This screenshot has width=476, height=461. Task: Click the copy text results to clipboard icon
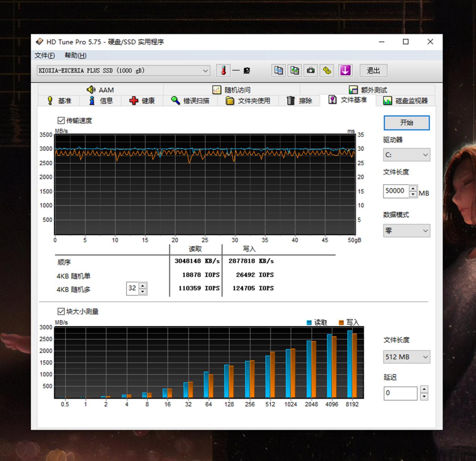[278, 71]
